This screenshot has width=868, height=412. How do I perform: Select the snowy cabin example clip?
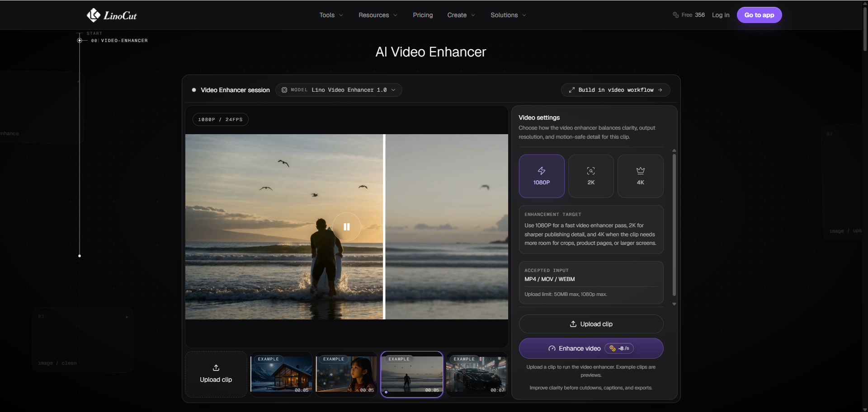[281, 375]
